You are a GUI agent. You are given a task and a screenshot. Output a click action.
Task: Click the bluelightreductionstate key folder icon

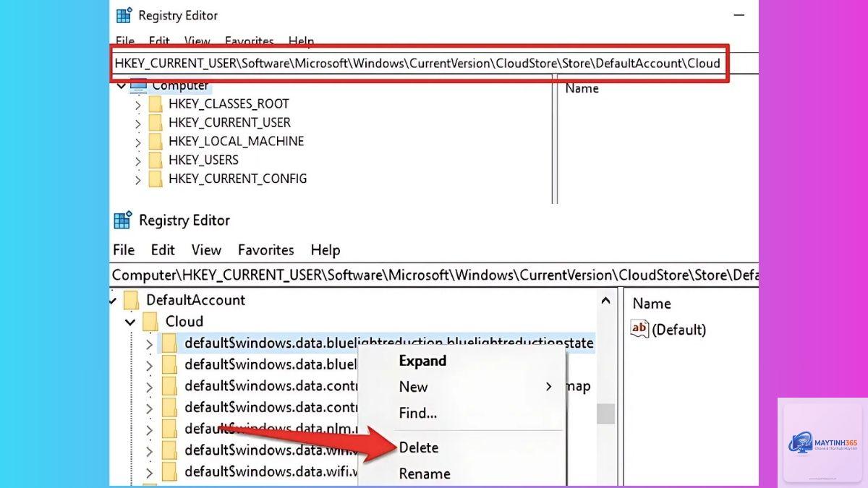pyautogui.click(x=169, y=343)
